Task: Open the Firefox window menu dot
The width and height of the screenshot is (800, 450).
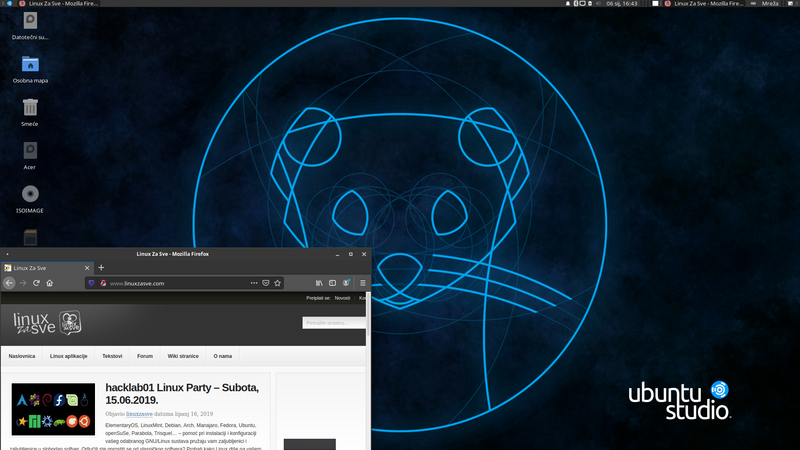Action: (x=7, y=254)
